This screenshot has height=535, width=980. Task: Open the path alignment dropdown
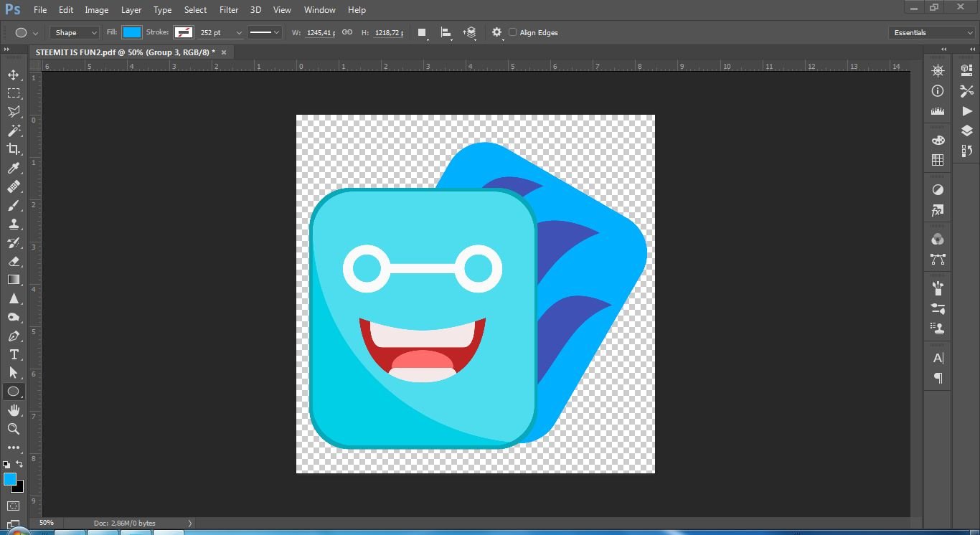(446, 32)
